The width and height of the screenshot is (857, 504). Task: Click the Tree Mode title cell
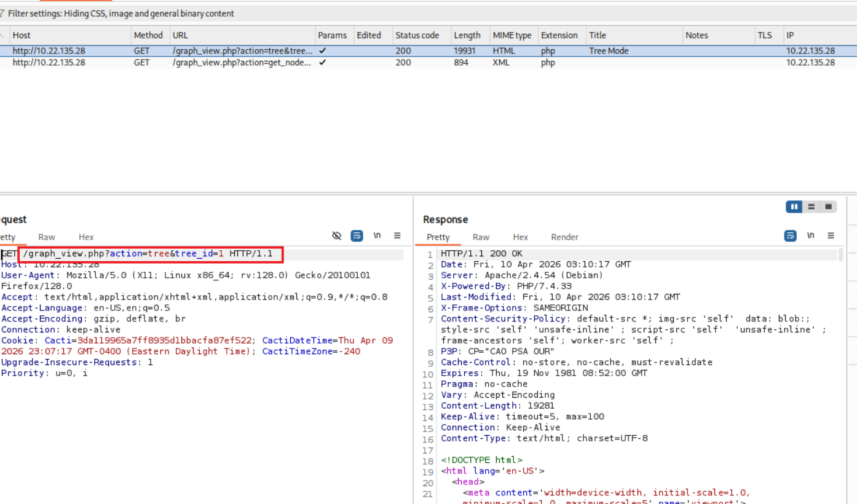click(x=609, y=51)
